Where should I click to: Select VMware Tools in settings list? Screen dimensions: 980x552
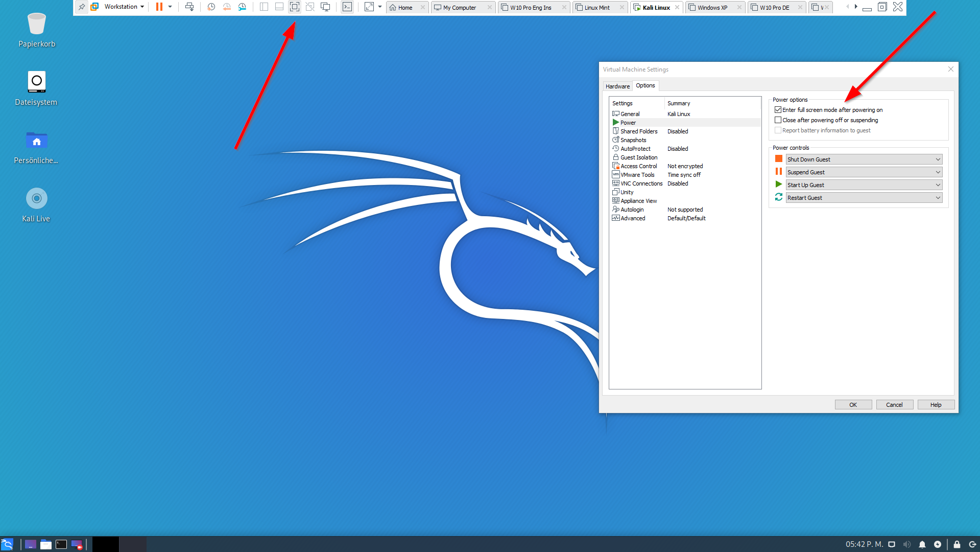click(685, 175)
